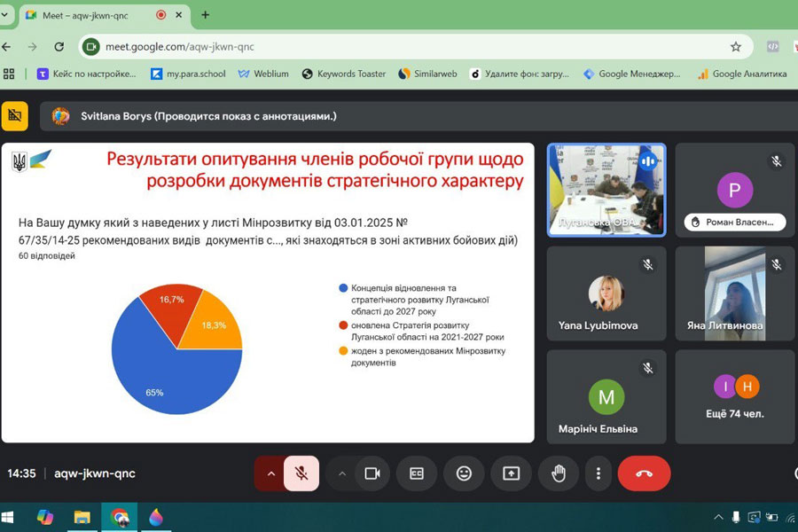Click the audio indicator on Луганська ОВА tile

click(648, 161)
